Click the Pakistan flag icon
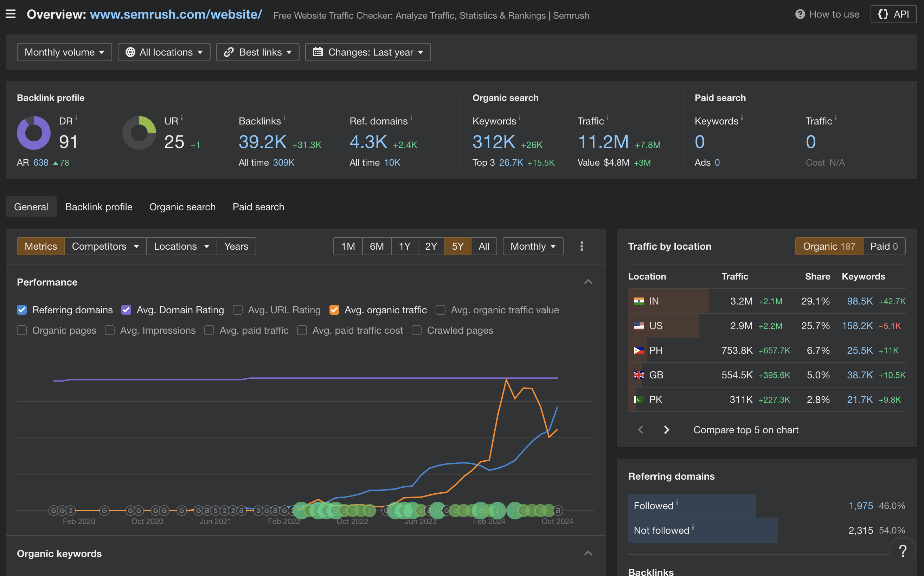The width and height of the screenshot is (924, 576). click(x=639, y=399)
